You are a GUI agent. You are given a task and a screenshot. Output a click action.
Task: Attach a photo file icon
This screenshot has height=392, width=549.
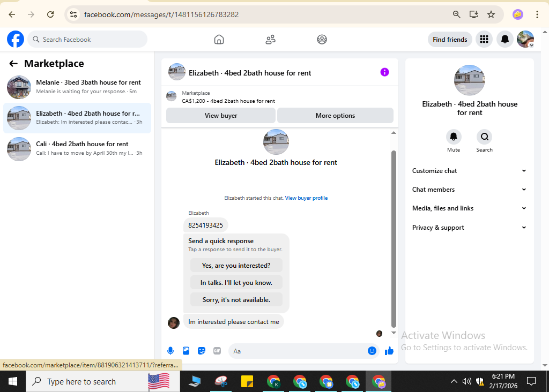click(x=186, y=351)
